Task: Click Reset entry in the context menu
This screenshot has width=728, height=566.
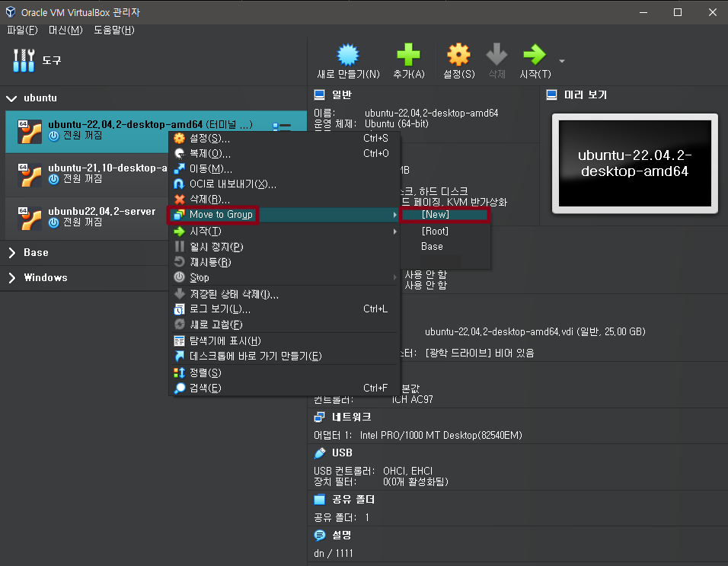Action: [x=284, y=262]
